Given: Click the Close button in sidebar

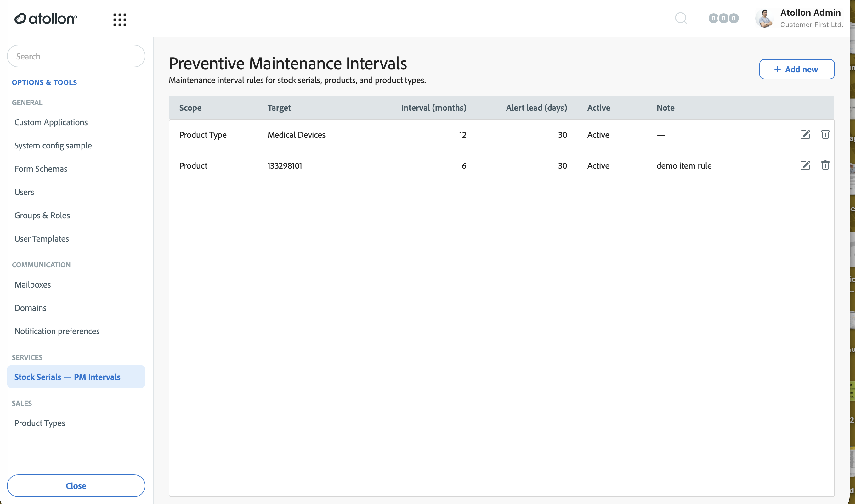Looking at the screenshot, I should pyautogui.click(x=76, y=486).
